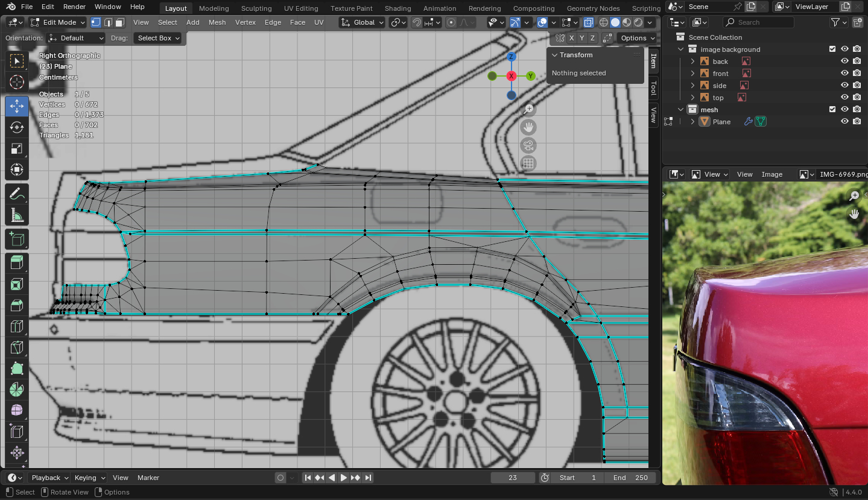Open the Playback dropdown
Screen dimensions: 868x500
50,478
